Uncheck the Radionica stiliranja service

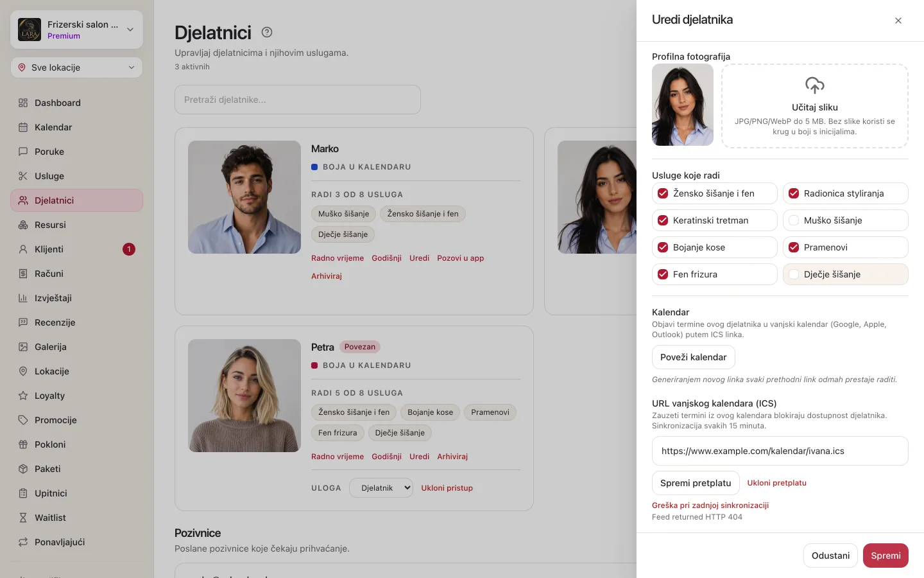[x=794, y=193]
